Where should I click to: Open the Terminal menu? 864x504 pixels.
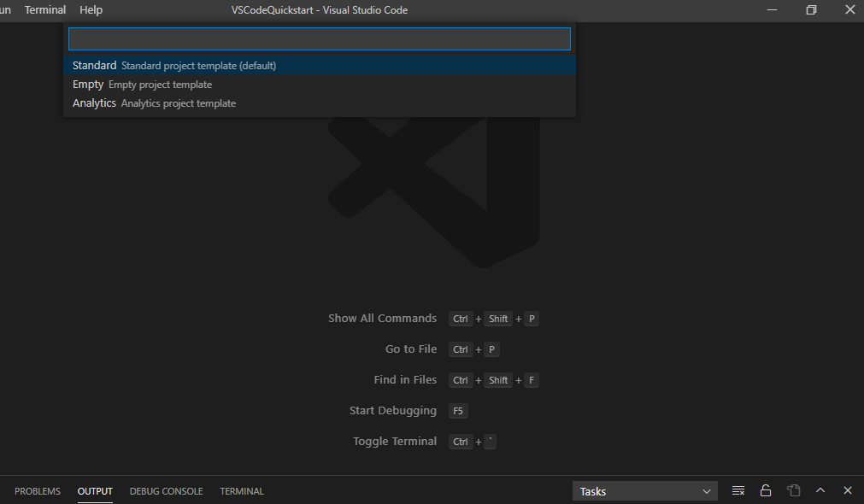click(x=45, y=10)
